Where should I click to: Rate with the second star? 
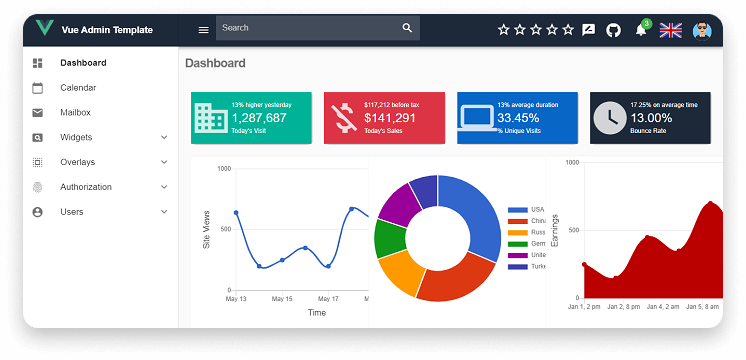520,30
